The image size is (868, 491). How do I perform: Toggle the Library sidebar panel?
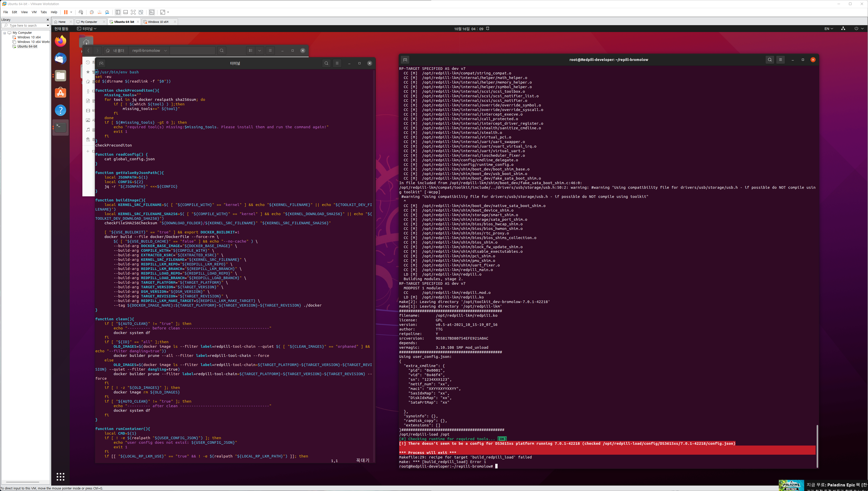(x=118, y=12)
